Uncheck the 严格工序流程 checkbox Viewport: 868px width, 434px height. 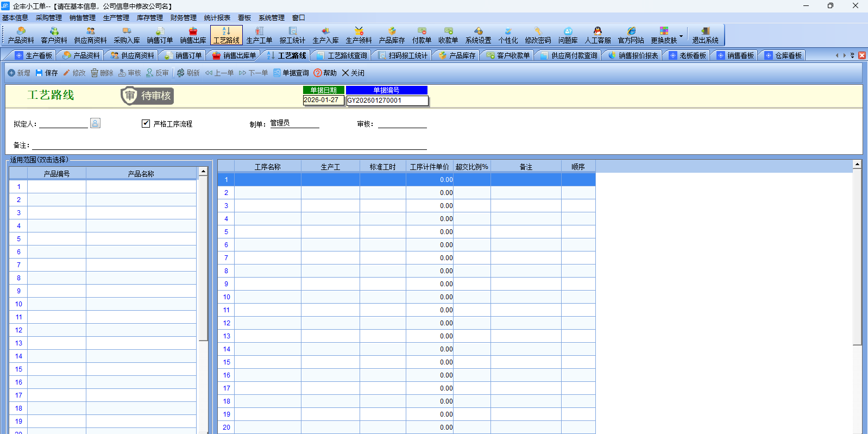point(146,123)
